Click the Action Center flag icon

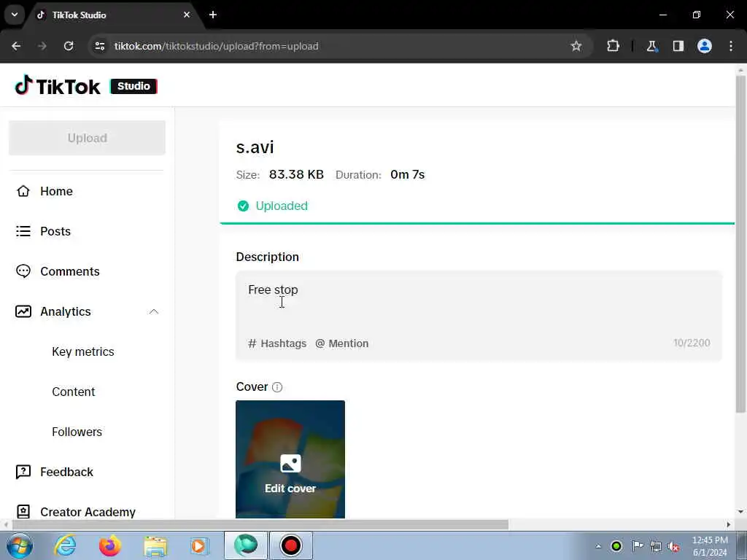click(637, 545)
